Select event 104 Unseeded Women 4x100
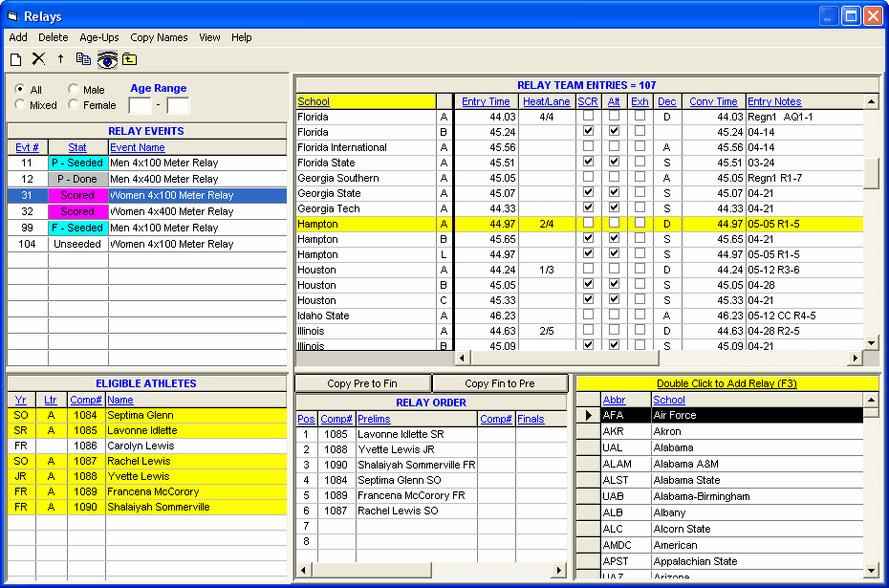This screenshot has width=889, height=588. [x=147, y=244]
